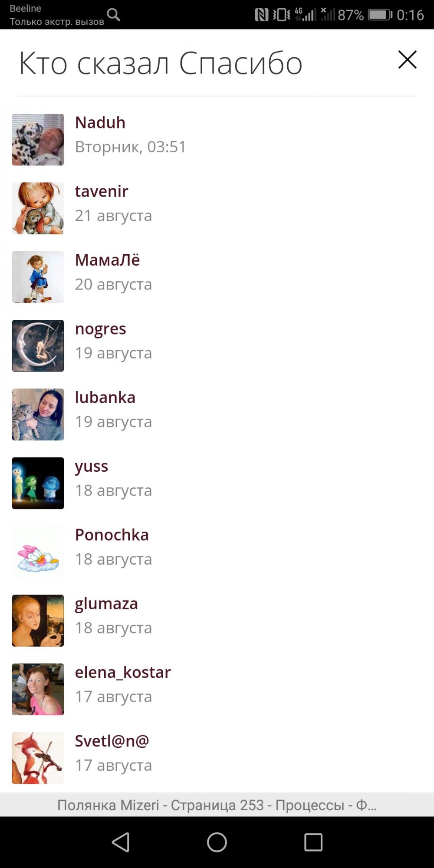434x868 pixels.
Task: Tap the 'Полянка Mizeri - Страница 253' page title bar
Action: pos(217,805)
